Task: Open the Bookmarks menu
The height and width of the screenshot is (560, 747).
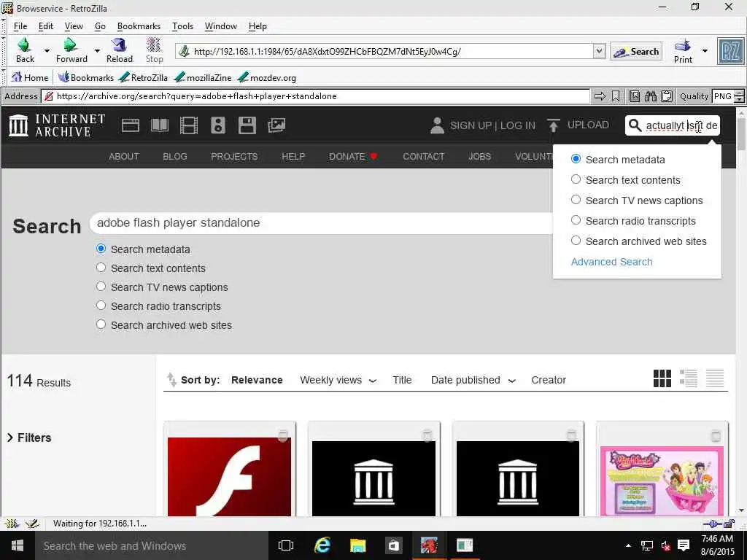Action: (139, 26)
